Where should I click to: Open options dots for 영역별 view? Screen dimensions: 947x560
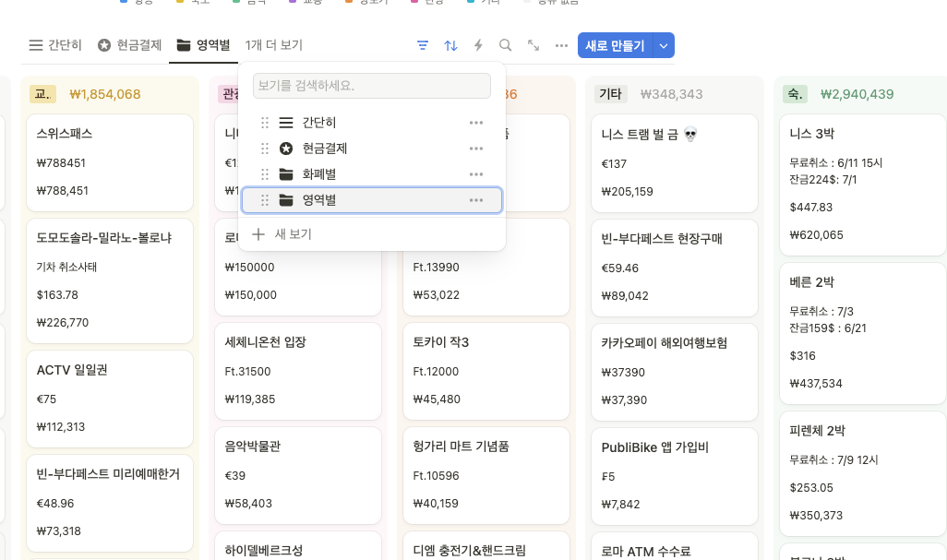tap(476, 200)
